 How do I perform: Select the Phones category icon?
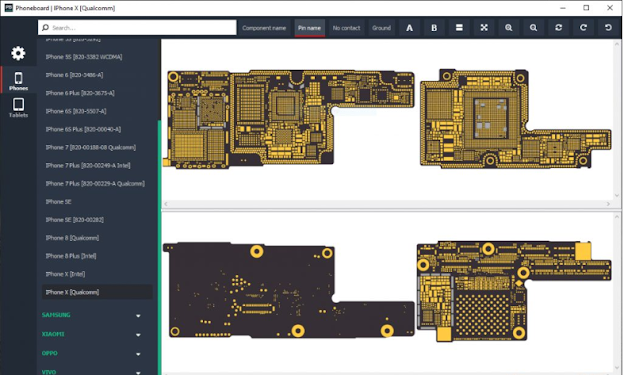pos(18,81)
